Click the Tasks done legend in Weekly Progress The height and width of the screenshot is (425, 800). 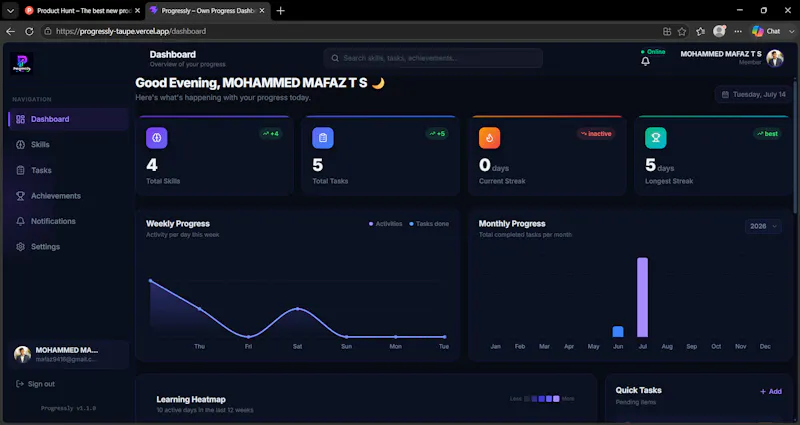pyautogui.click(x=429, y=223)
